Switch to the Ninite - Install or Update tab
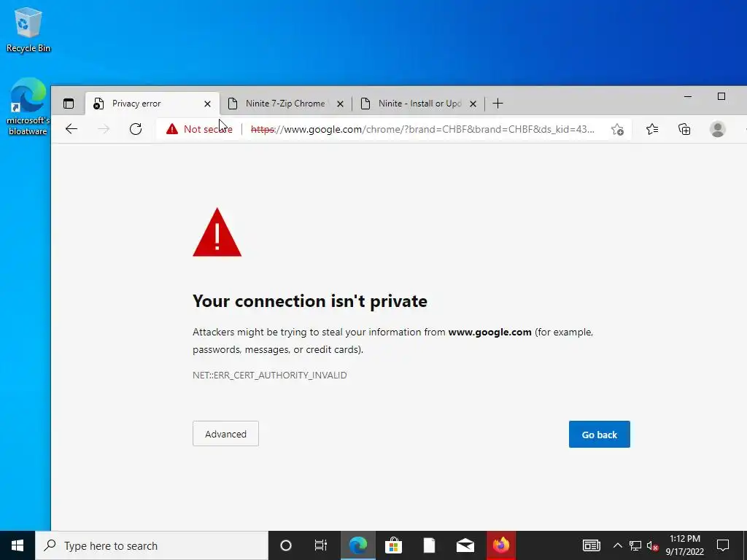 (419, 104)
